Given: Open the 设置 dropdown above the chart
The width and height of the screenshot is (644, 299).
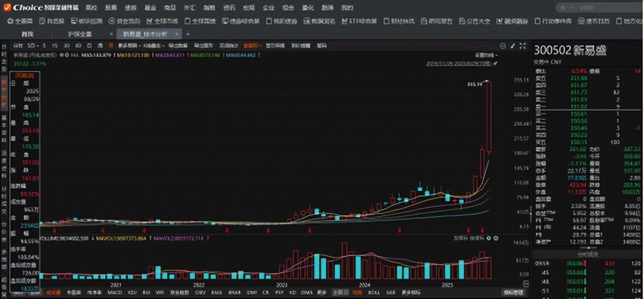Looking at the screenshot, I should pyautogui.click(x=486, y=55).
